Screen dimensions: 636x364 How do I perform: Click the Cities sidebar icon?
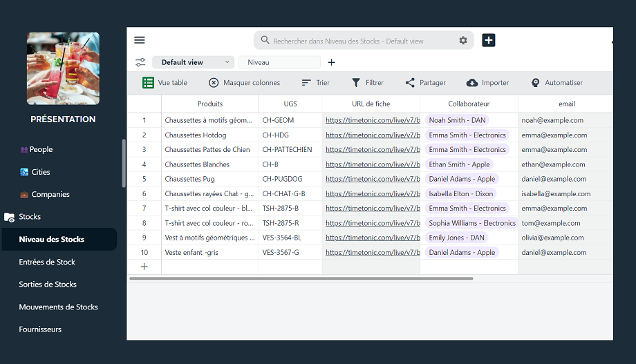click(x=24, y=172)
